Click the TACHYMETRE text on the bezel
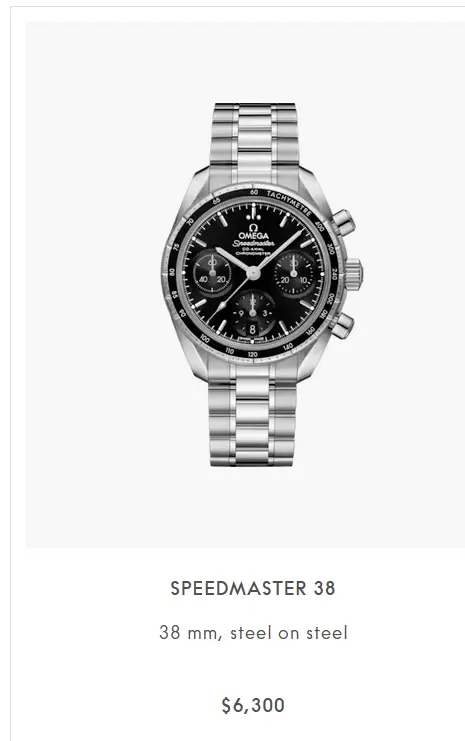465x741 pixels. coord(289,203)
